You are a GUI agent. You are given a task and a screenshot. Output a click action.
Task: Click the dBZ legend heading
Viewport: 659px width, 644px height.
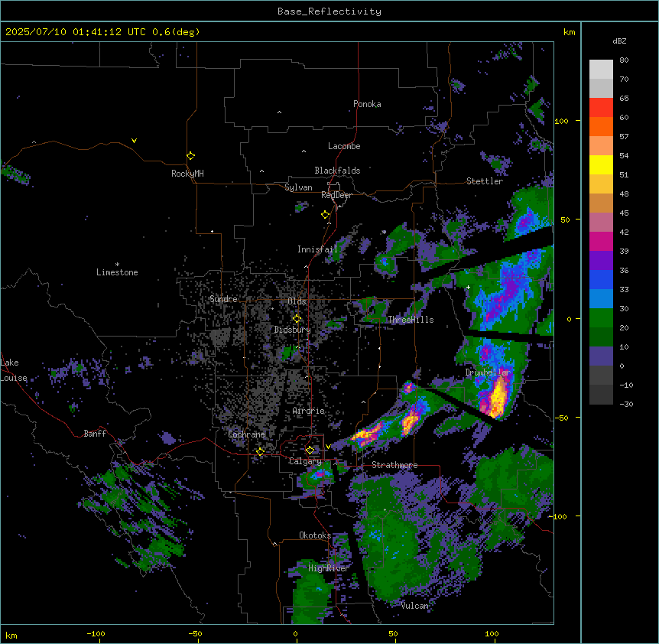(619, 41)
